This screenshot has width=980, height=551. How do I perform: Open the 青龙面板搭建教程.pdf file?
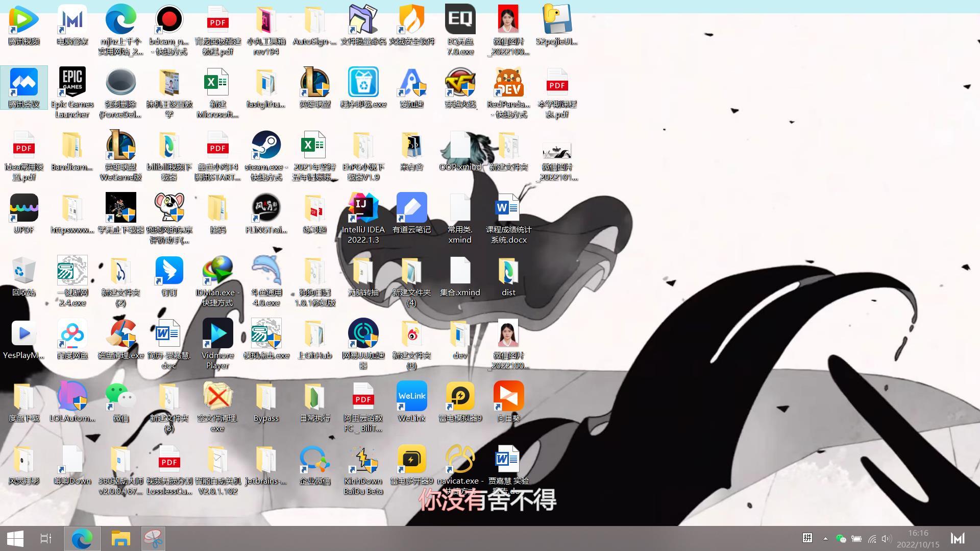[217, 30]
